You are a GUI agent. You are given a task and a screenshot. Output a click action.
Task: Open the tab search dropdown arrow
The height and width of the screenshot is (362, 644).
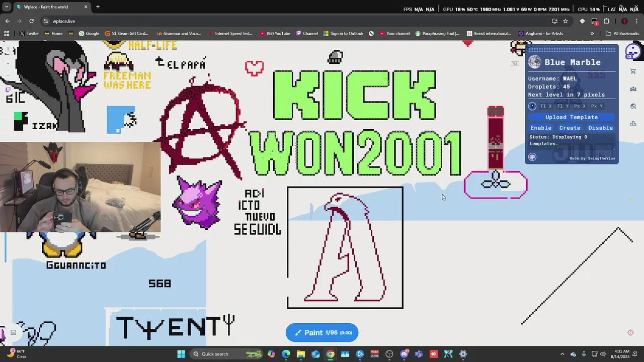(x=7, y=7)
